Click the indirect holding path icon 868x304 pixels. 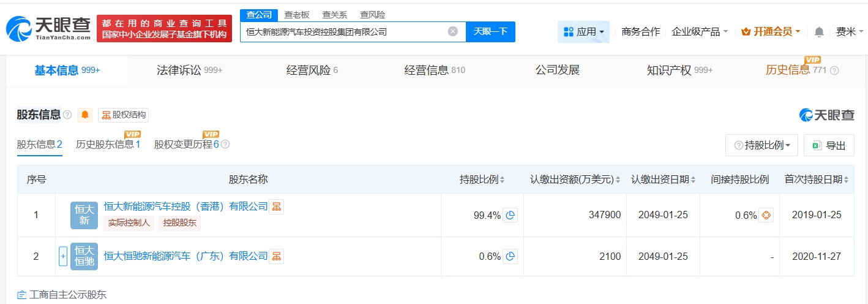[x=766, y=215]
